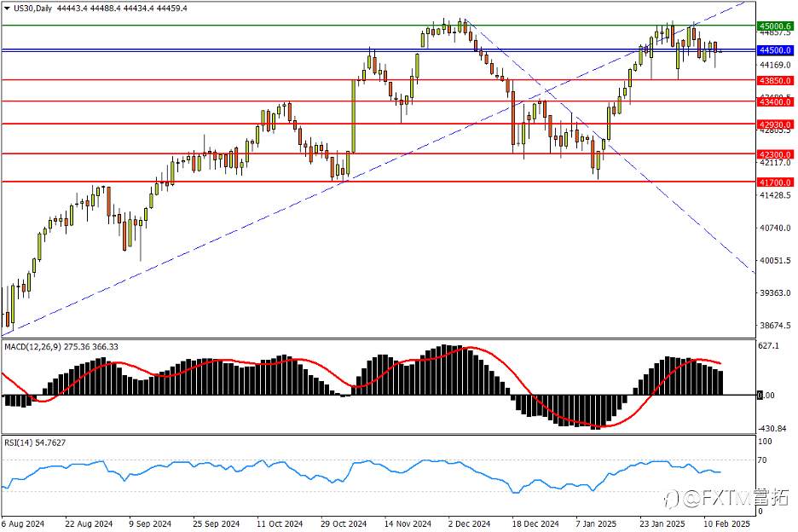
Task: Click the blue 44500.0 price level label
Action: click(x=775, y=50)
